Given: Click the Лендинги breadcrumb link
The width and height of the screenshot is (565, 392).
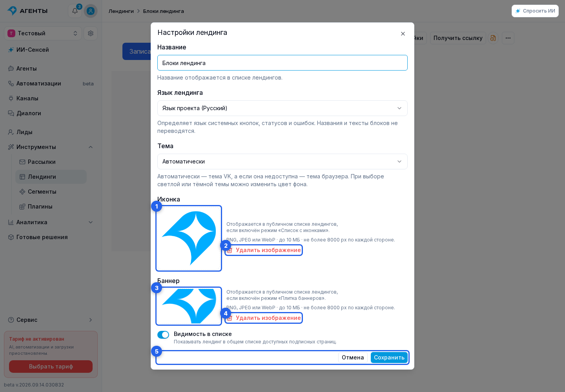Looking at the screenshot, I should click(x=121, y=11).
